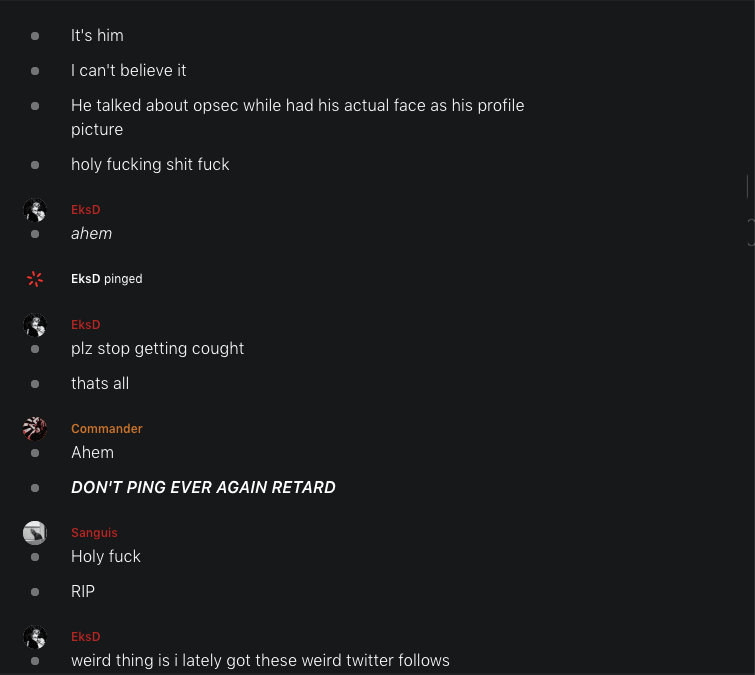Viewport: 755px width, 675px height.
Task: Select the 'weird twitter follows' message
Action: (260, 661)
